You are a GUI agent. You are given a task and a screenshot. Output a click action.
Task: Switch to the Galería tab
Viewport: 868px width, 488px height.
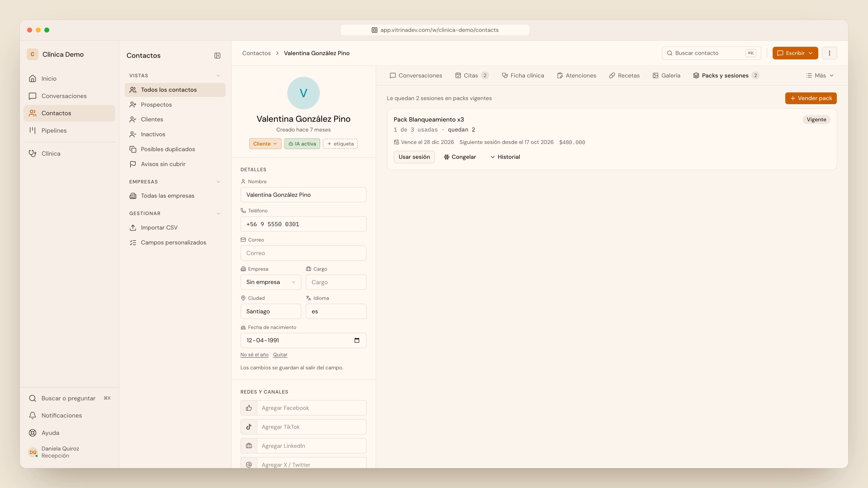pyautogui.click(x=666, y=75)
